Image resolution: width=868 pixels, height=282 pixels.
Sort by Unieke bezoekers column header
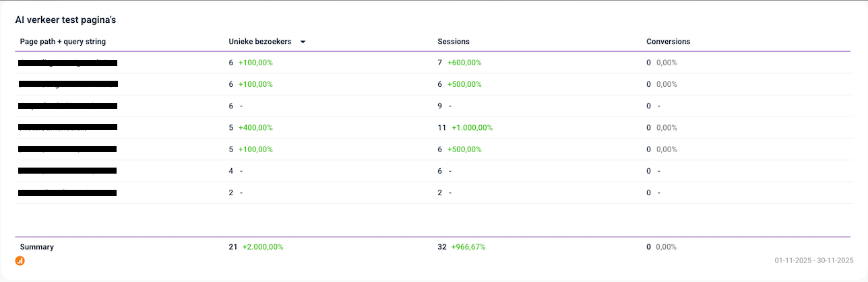pyautogui.click(x=260, y=42)
